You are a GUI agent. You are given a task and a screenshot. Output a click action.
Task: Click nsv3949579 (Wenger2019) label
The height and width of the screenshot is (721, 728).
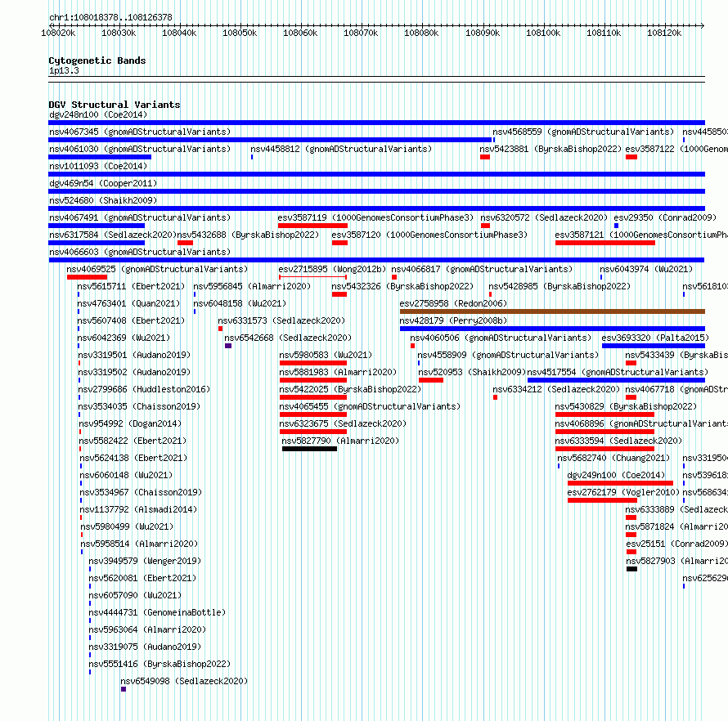[x=145, y=561]
